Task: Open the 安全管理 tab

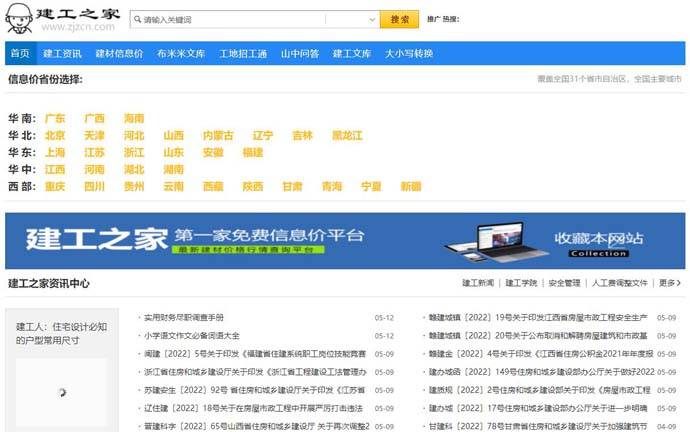Action: 564,283
